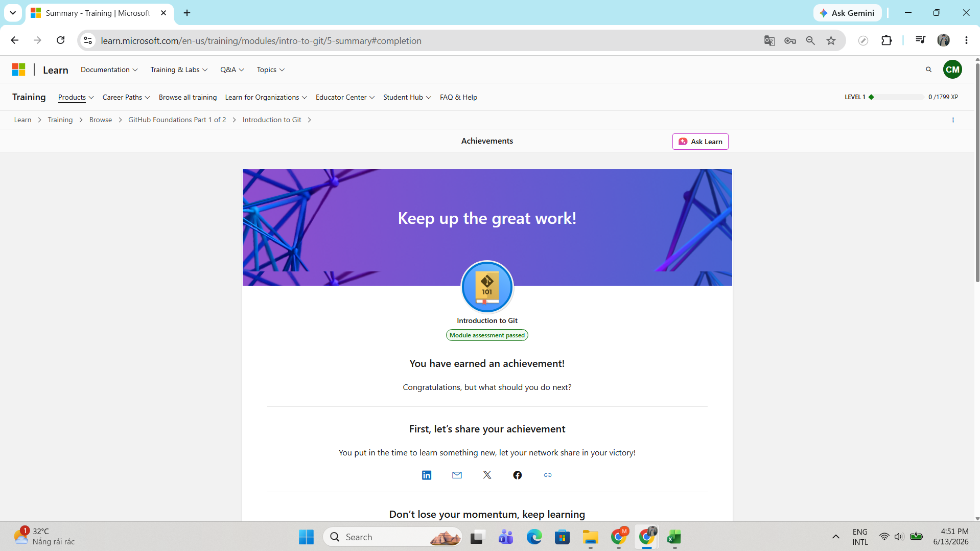Viewport: 980px width, 551px height.
Task: Click the Windows taskbar Search box
Action: pos(392,537)
